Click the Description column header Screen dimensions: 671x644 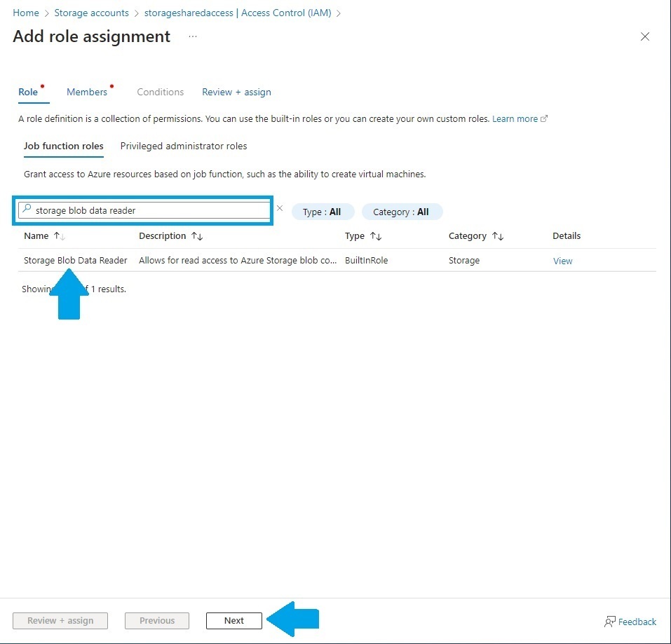(162, 235)
